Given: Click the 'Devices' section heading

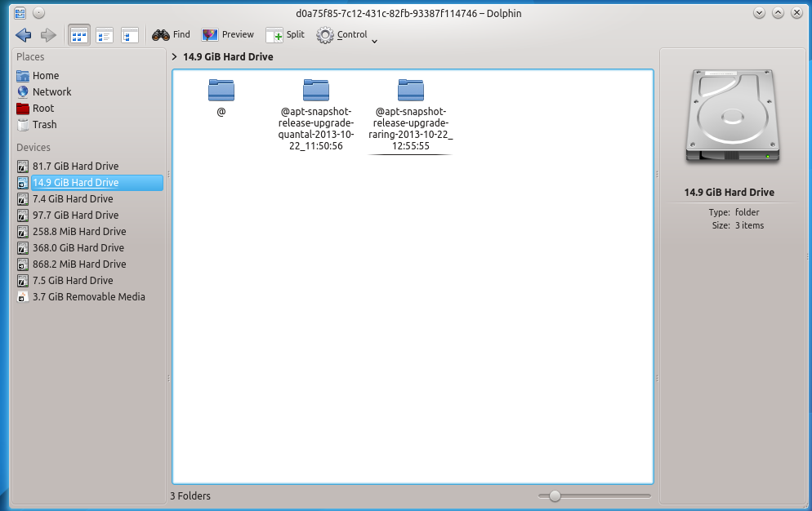Looking at the screenshot, I should click(x=33, y=148).
